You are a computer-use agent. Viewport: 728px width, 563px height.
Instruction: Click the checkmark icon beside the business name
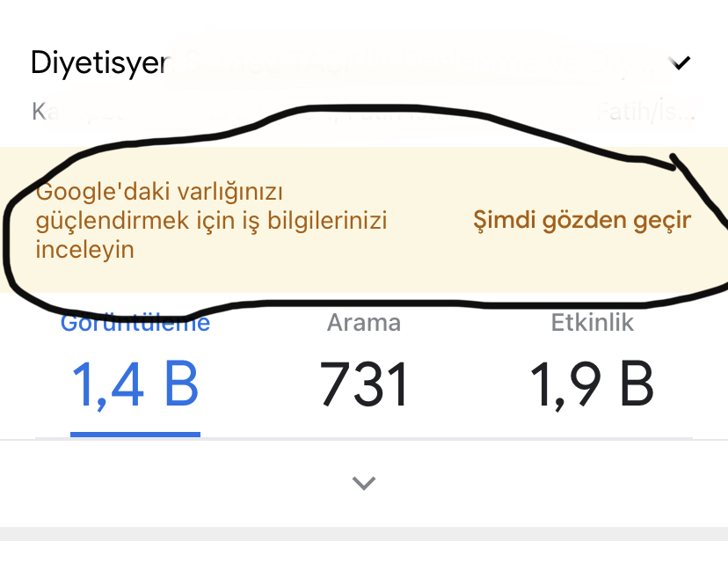[680, 62]
